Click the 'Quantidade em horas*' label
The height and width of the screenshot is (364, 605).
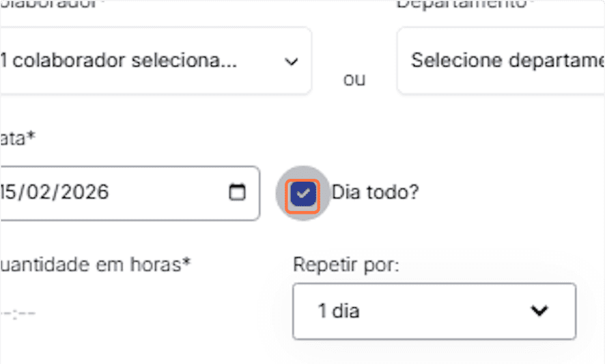coord(96,264)
